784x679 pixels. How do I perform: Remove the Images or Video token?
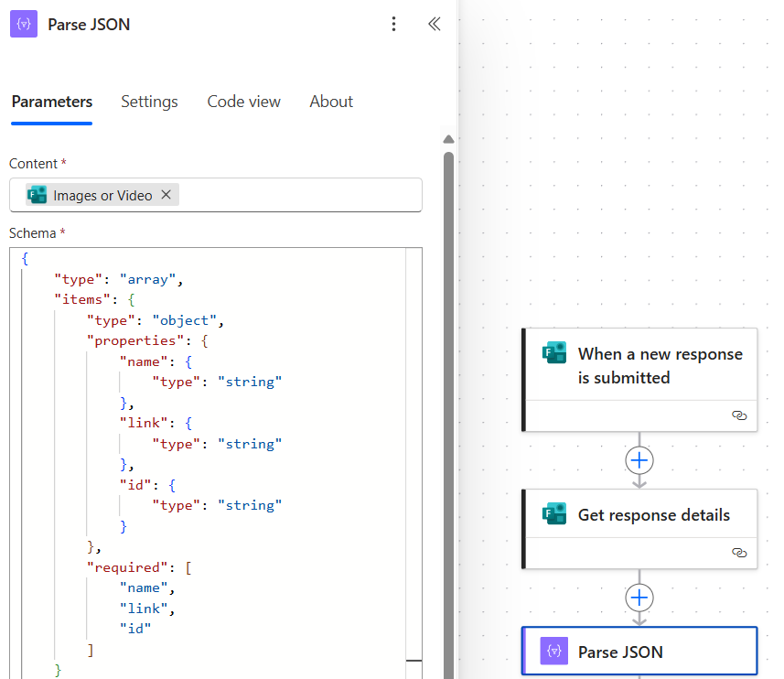[166, 194]
